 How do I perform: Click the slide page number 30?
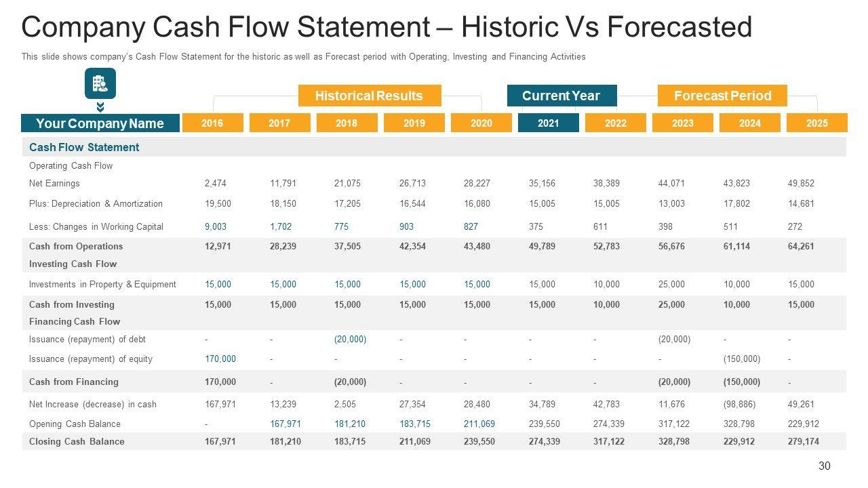825,466
